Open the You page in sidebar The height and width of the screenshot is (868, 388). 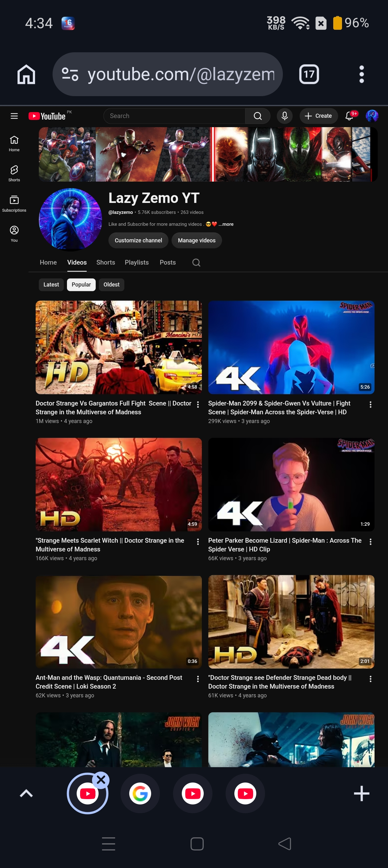14,234
